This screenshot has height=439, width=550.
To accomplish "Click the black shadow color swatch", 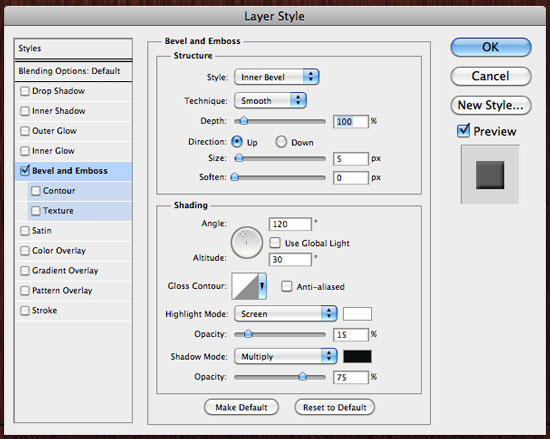I will click(x=357, y=357).
